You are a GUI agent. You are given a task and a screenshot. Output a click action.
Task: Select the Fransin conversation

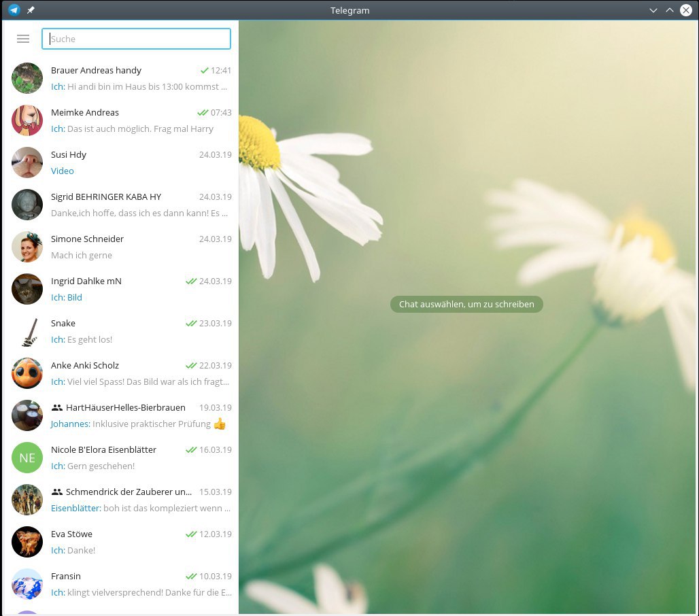[122, 584]
